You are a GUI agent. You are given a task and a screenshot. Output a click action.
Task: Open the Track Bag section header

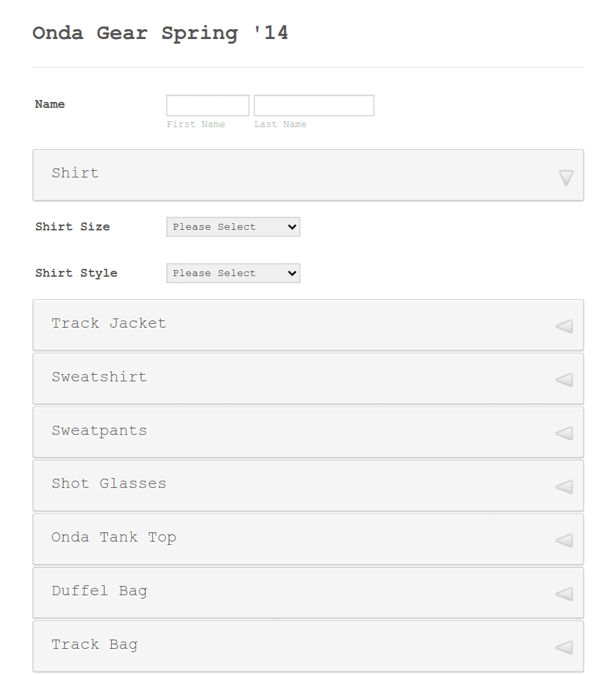click(x=309, y=646)
